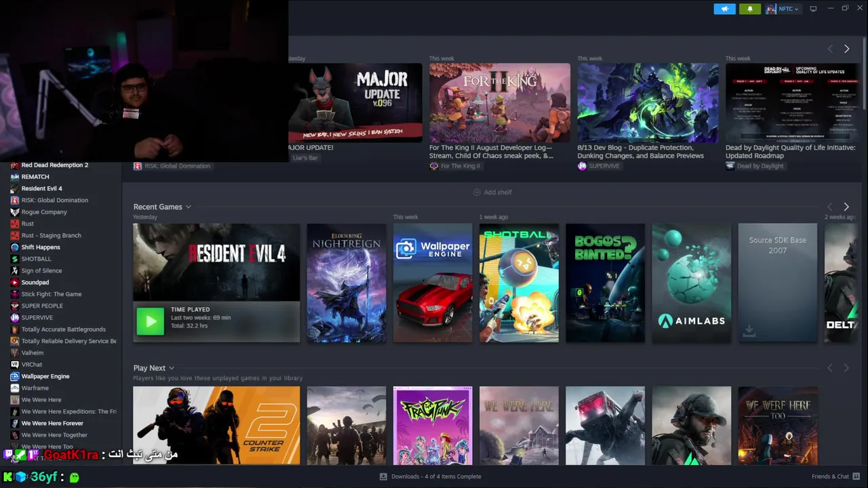Click the Warframe sidebar icon
868x488 pixels.
(15, 388)
